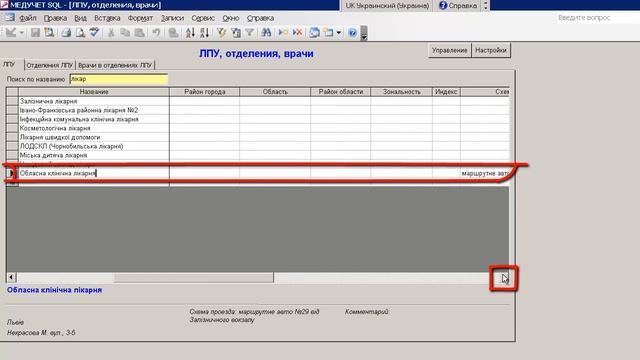Open the Вставка menu
The width and height of the screenshot is (640, 360).
(x=107, y=18)
